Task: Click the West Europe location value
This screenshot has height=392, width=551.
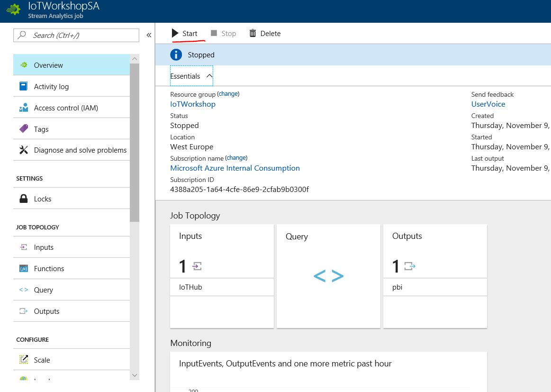Action: 191,146
